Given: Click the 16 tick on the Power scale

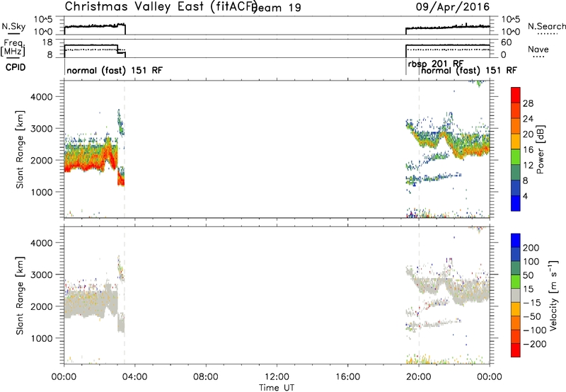Looking at the screenshot, I should pyautogui.click(x=528, y=150).
